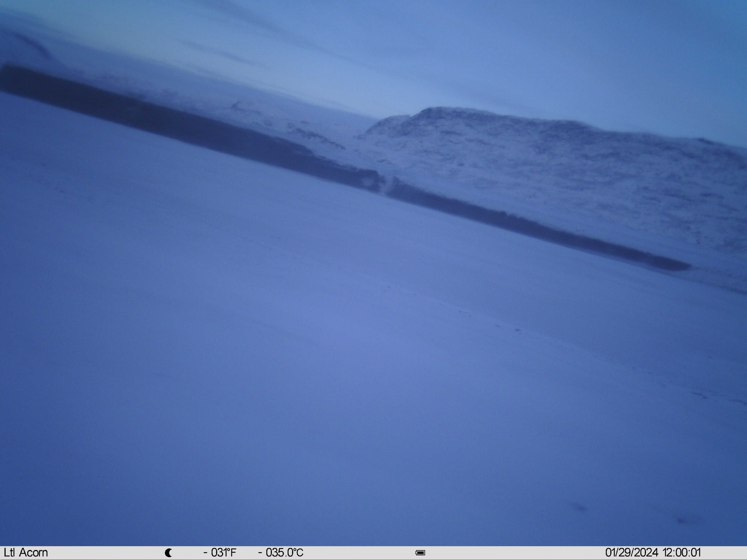Viewport: 747px width, 560px height.
Task: Click the battery level icon
Action: (420, 553)
